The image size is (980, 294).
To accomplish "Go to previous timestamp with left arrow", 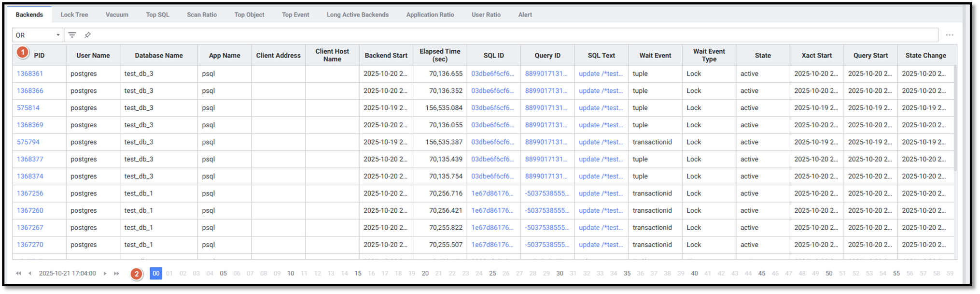I will coord(30,273).
